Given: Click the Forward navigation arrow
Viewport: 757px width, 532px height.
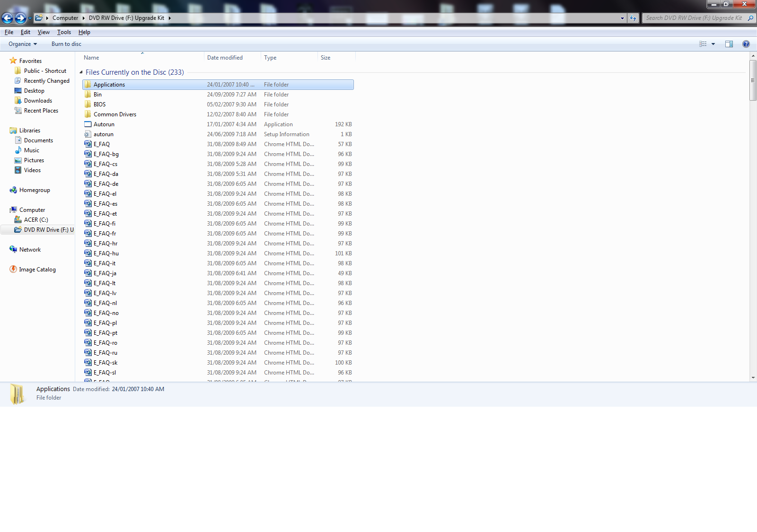Looking at the screenshot, I should (x=20, y=18).
